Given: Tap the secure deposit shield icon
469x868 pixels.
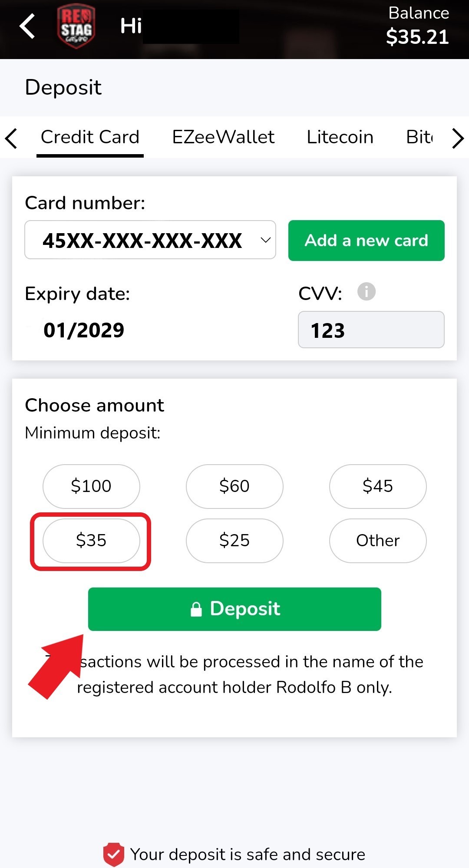Looking at the screenshot, I should coord(113,855).
